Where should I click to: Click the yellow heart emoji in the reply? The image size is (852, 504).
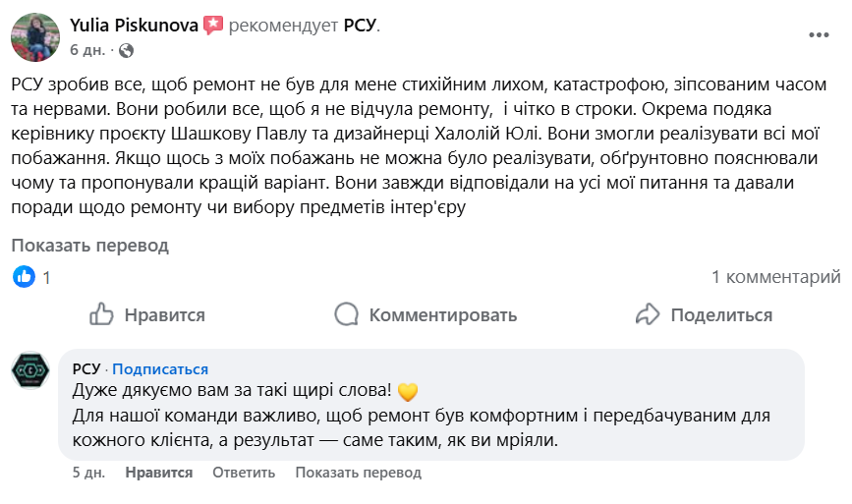click(409, 392)
